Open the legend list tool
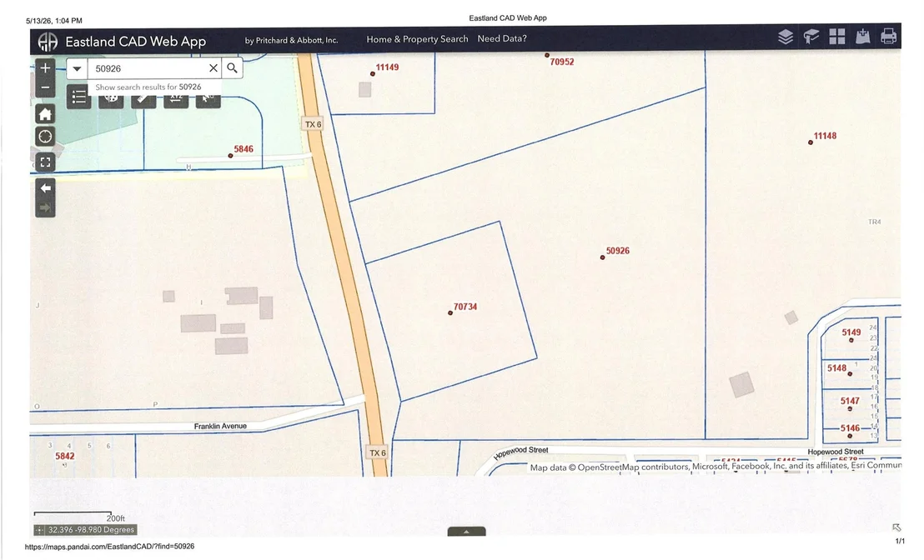924x560 pixels. (79, 97)
